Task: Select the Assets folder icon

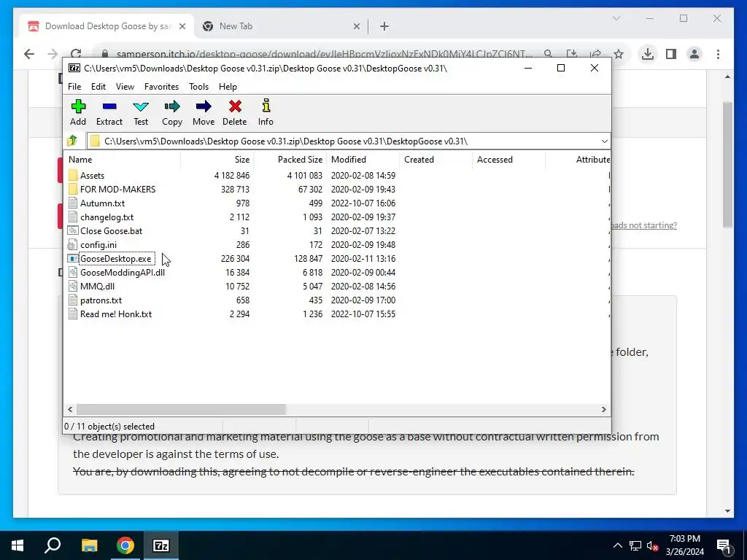Action: tap(73, 175)
